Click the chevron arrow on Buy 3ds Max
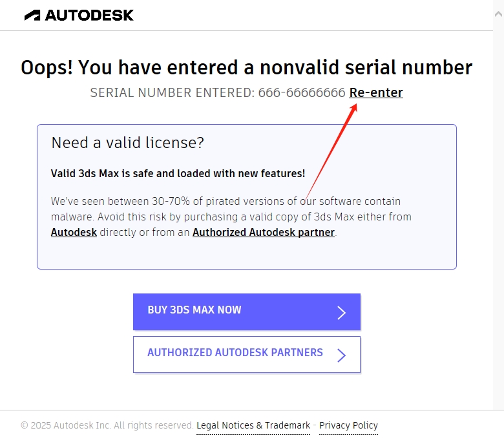This screenshot has height=446, width=504. (x=342, y=313)
